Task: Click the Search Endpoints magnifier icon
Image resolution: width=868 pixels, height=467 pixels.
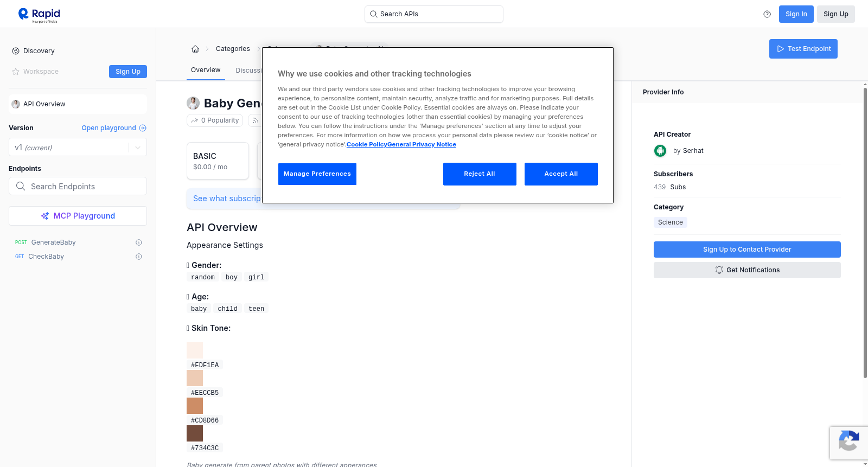Action: pos(21,186)
